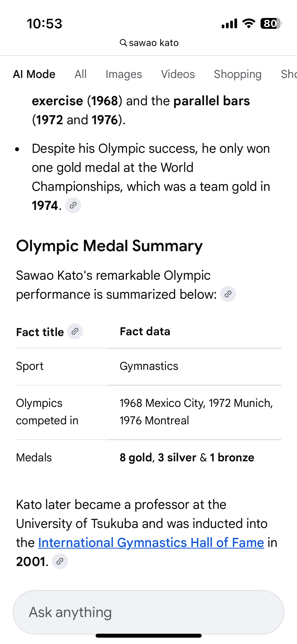297x644 pixels.
Task: Open source link icon after 2001
Action: (60, 561)
